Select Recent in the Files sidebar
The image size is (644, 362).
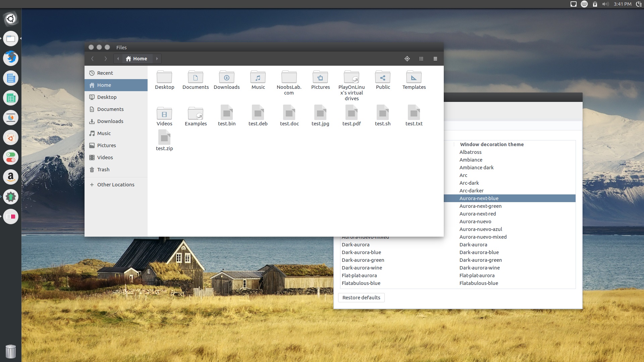[105, 73]
